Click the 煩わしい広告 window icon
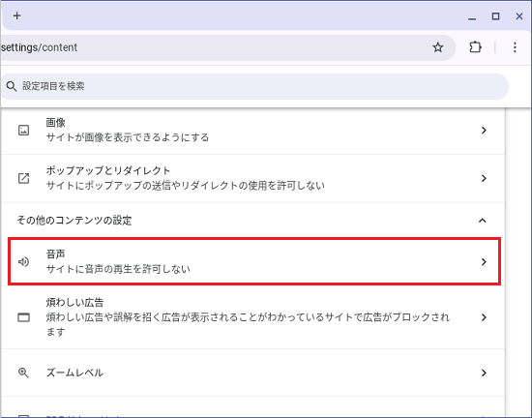Image resolution: width=532 pixels, height=418 pixels. coord(23,317)
